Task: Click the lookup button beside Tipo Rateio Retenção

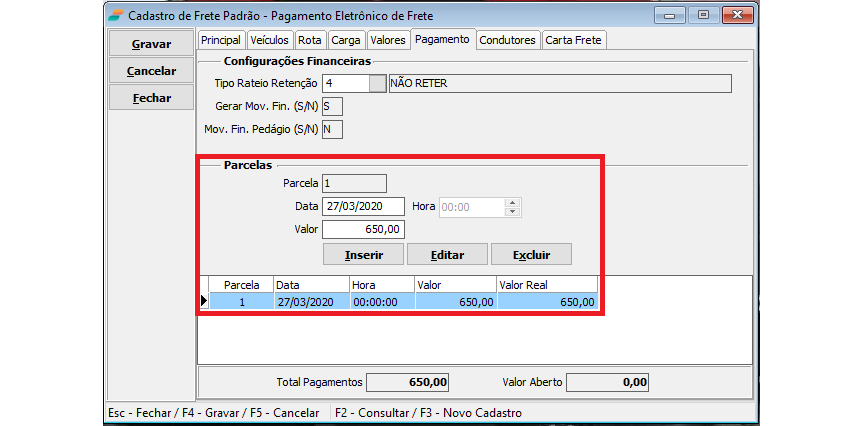Action: tap(377, 84)
